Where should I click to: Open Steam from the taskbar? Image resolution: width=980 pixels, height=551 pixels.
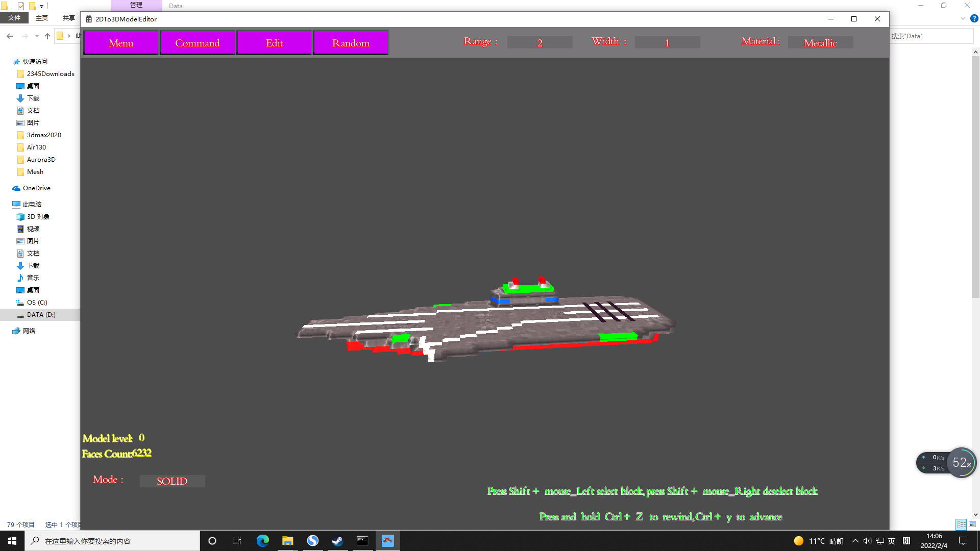(x=337, y=541)
